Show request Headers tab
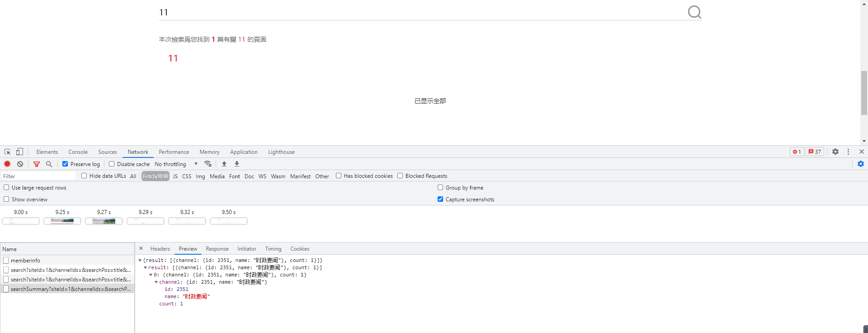The image size is (868, 333). click(160, 249)
